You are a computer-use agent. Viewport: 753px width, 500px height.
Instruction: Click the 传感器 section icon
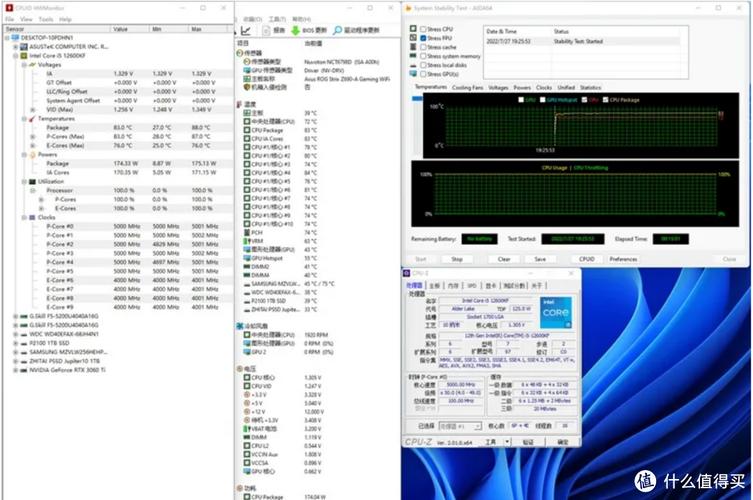(240, 53)
